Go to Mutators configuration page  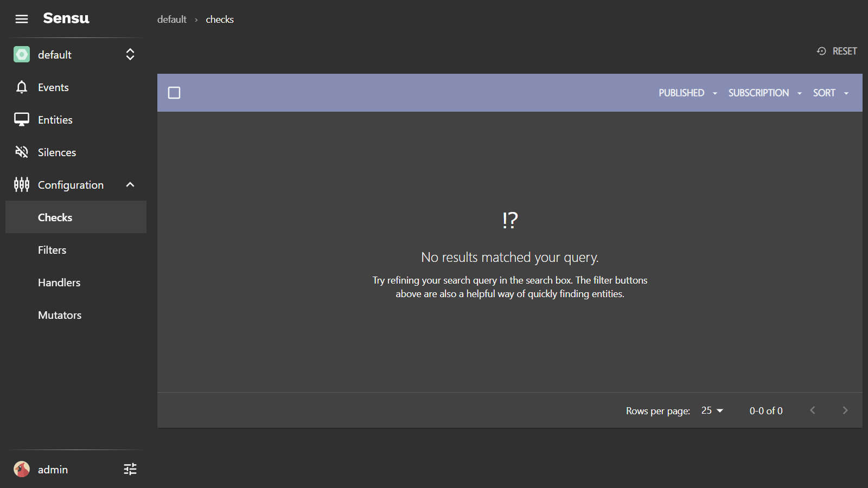pos(60,315)
